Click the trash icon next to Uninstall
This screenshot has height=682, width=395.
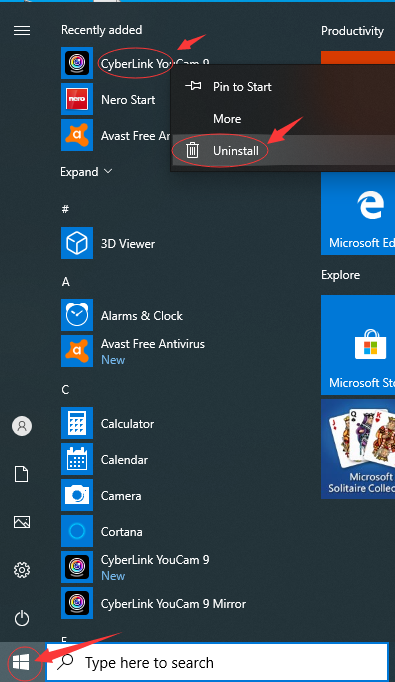[x=192, y=150]
